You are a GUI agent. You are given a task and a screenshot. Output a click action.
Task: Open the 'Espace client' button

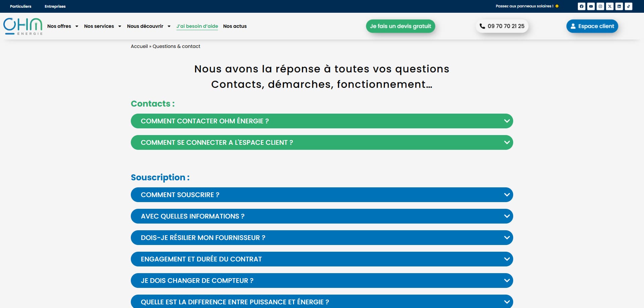point(592,26)
